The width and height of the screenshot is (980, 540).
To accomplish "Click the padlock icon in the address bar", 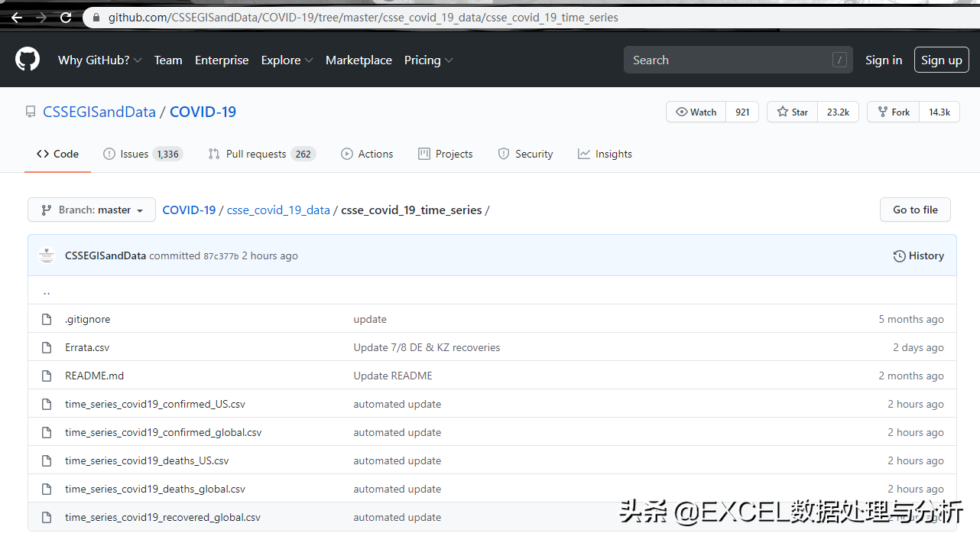I will point(96,18).
